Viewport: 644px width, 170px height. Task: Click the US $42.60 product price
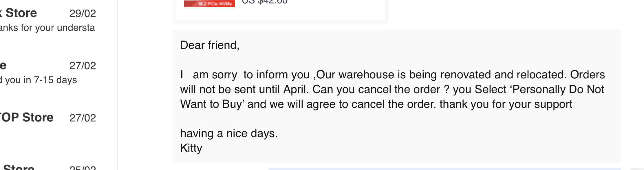click(265, 2)
